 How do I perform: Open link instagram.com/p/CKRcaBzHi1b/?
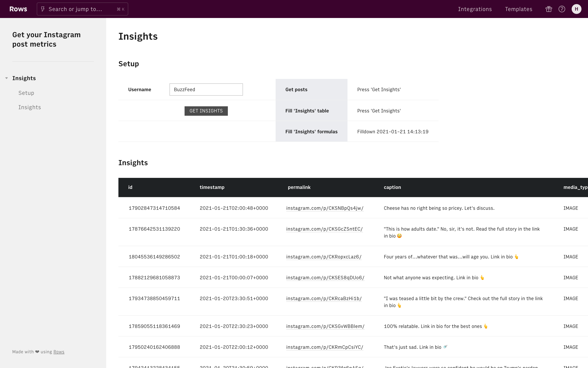(x=324, y=298)
